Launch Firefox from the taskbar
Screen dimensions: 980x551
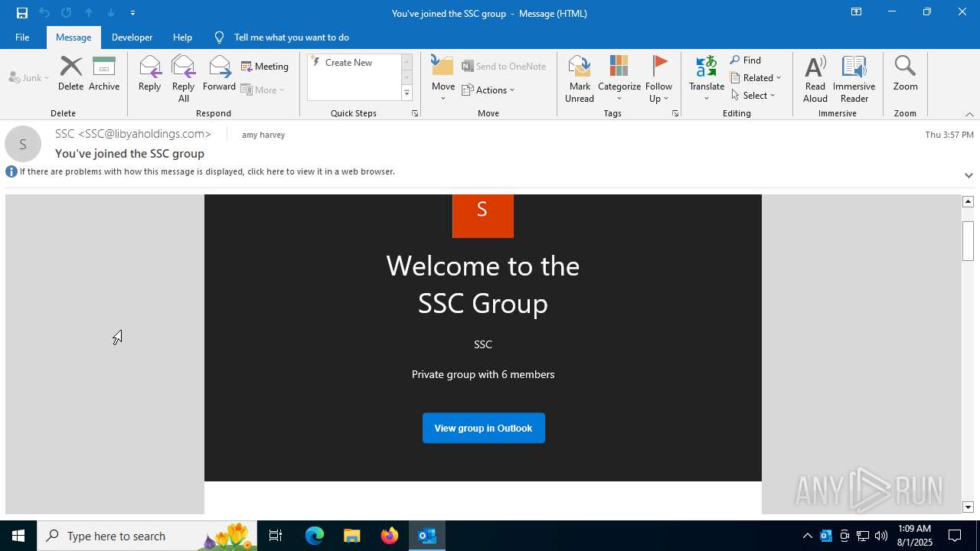tap(390, 536)
